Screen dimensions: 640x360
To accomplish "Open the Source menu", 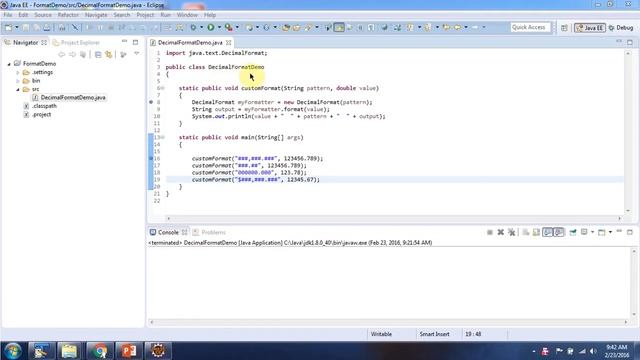I will 43,15.
